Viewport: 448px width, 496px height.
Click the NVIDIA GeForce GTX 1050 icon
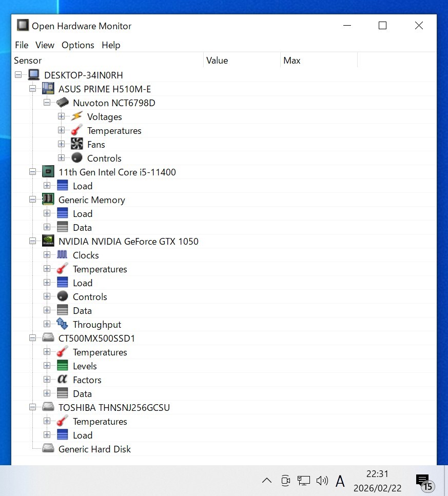click(x=48, y=241)
